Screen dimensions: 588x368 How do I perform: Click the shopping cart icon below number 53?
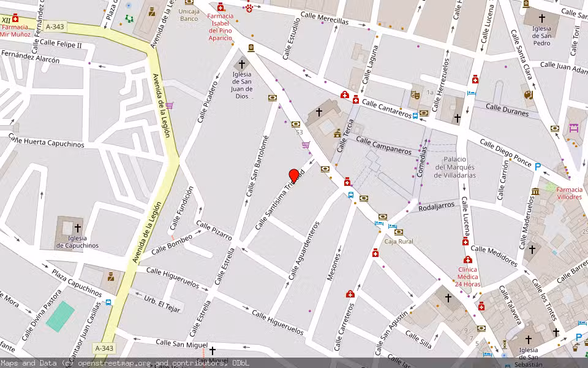(x=306, y=145)
